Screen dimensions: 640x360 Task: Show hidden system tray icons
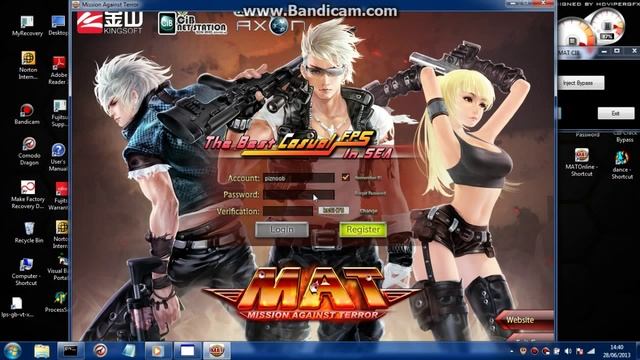coord(511,351)
